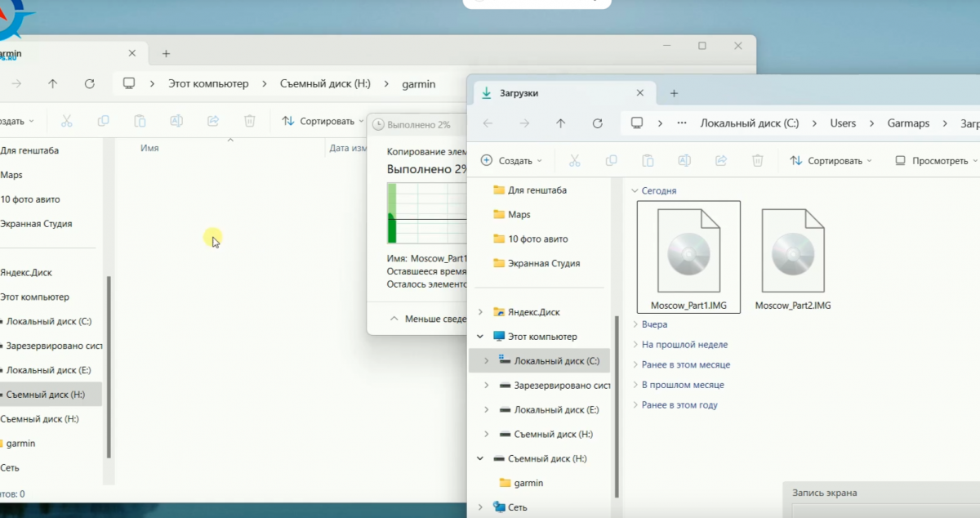Viewport: 980px width, 518px height.
Task: Click Меньше сведений in the copy dialog
Action: tap(433, 319)
